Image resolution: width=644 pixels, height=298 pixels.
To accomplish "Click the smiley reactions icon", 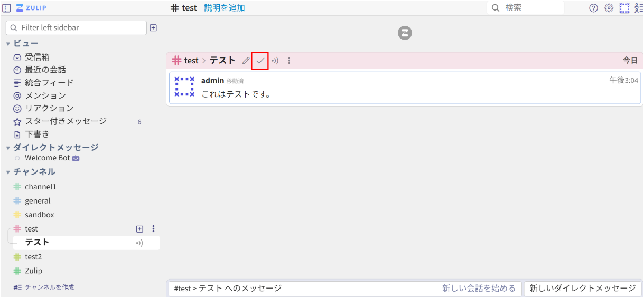I will [17, 109].
